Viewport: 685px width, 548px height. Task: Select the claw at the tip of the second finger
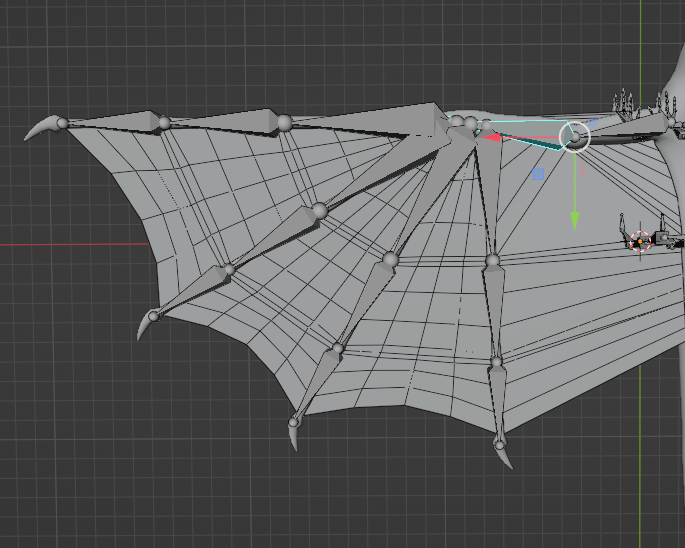(x=144, y=327)
